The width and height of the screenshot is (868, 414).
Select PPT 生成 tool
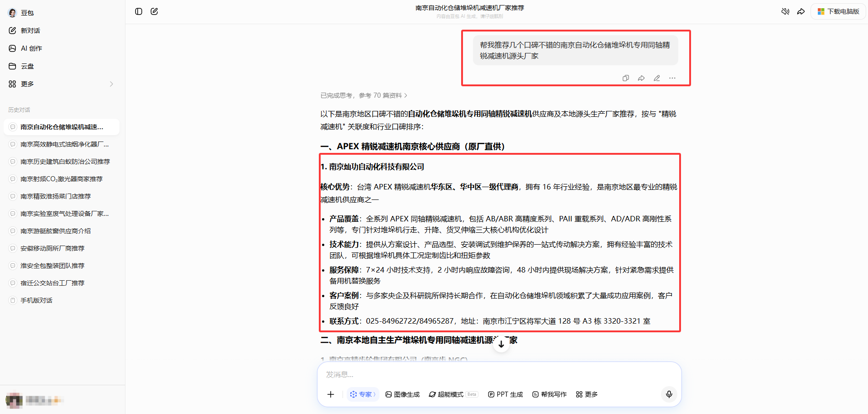[505, 394]
